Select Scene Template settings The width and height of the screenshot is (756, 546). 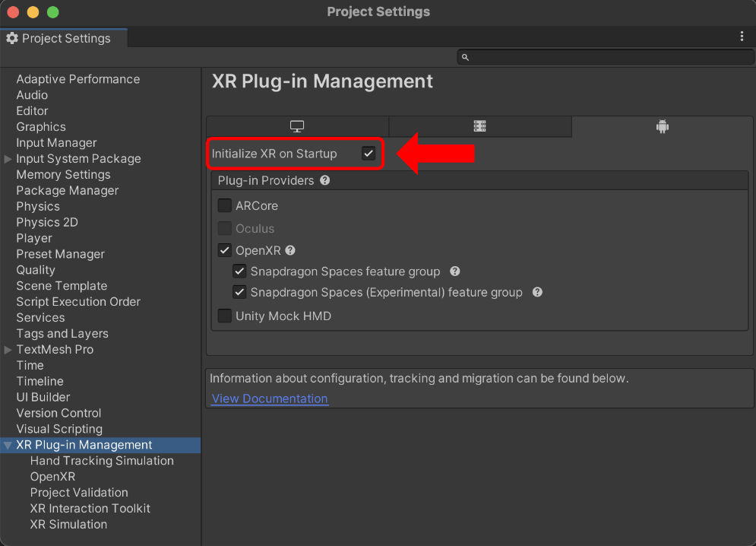(62, 286)
